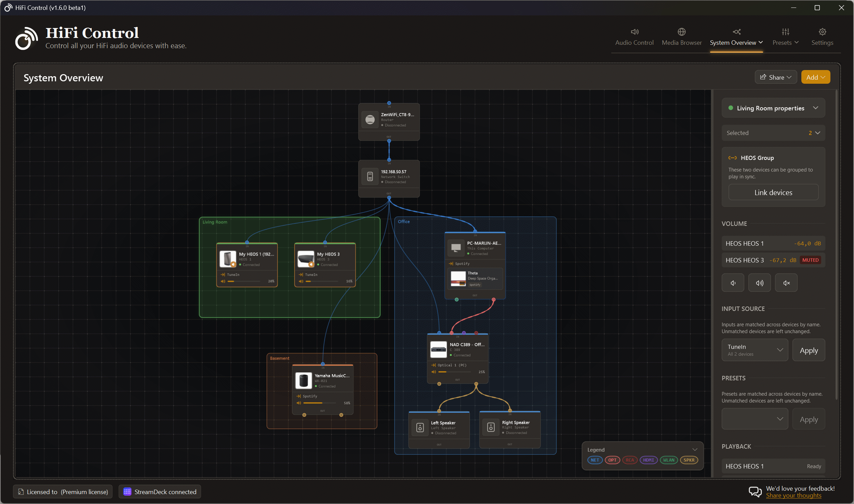Click the volume down icon button
Image resolution: width=854 pixels, height=504 pixels.
pyautogui.click(x=733, y=283)
